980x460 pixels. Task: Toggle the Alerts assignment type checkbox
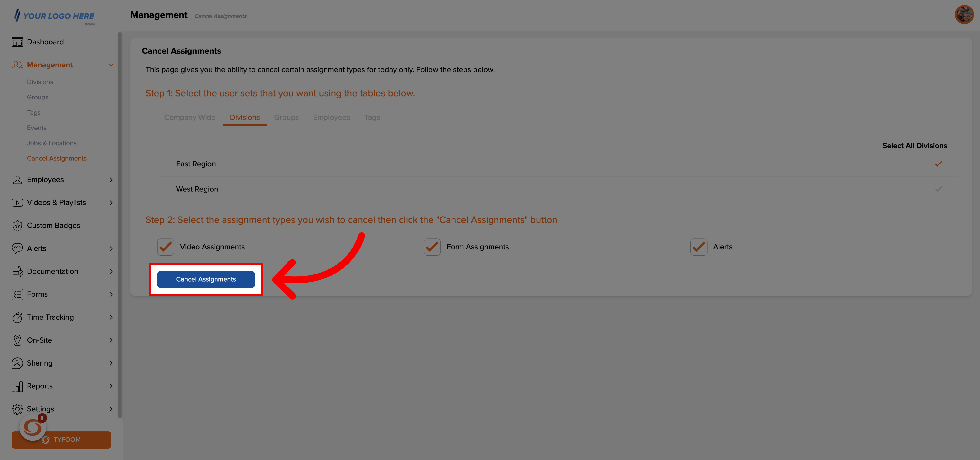pos(699,247)
